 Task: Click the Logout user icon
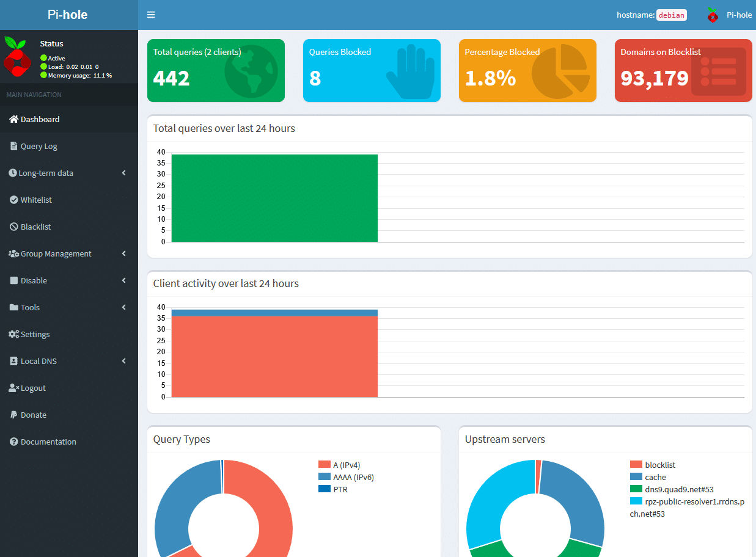pyautogui.click(x=14, y=388)
